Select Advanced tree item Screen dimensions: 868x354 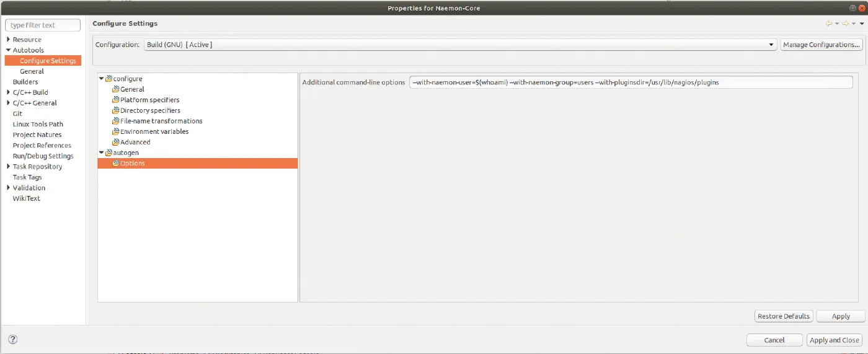click(x=135, y=142)
